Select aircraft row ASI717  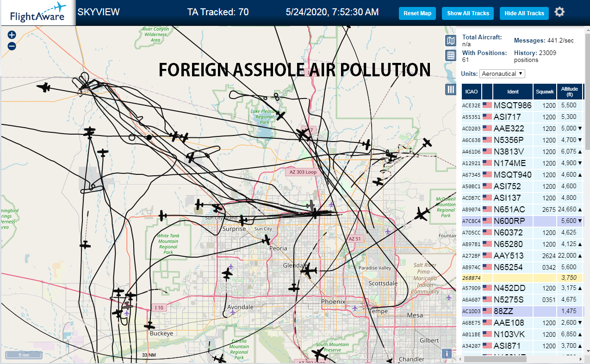click(523, 117)
